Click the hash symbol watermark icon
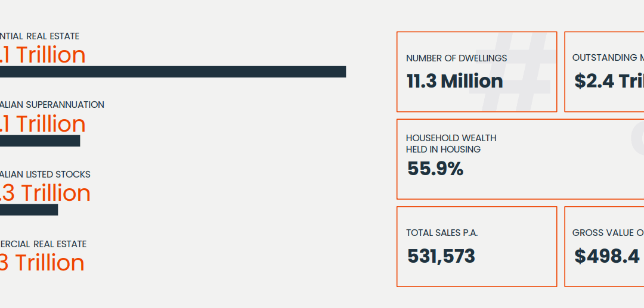 pos(513,71)
